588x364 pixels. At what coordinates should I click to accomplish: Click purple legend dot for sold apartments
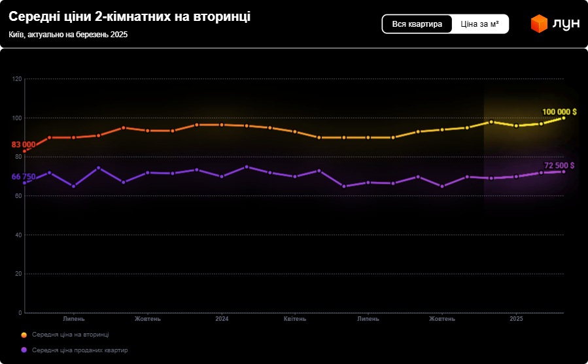coord(24,350)
